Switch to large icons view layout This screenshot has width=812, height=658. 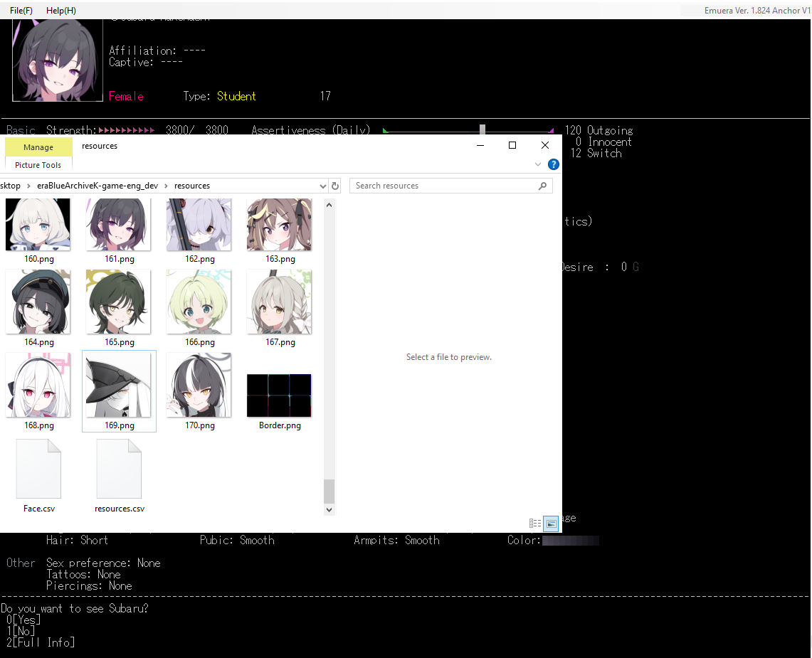pyautogui.click(x=551, y=524)
